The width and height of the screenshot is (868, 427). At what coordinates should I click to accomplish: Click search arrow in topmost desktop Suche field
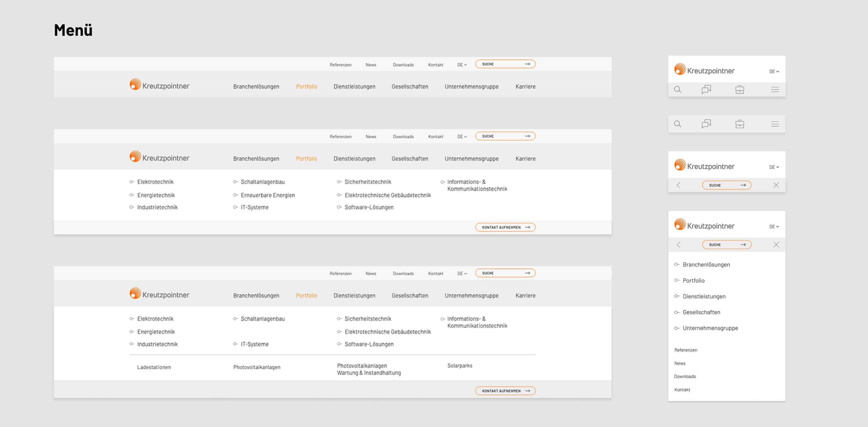coord(527,64)
